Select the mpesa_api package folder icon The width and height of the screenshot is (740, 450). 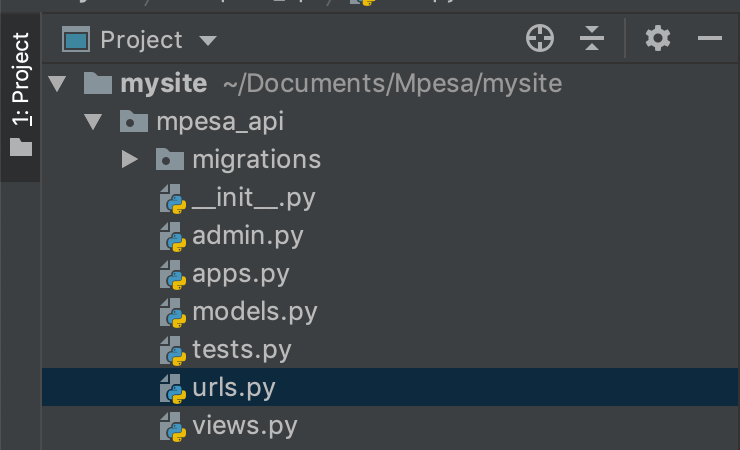pos(134,121)
